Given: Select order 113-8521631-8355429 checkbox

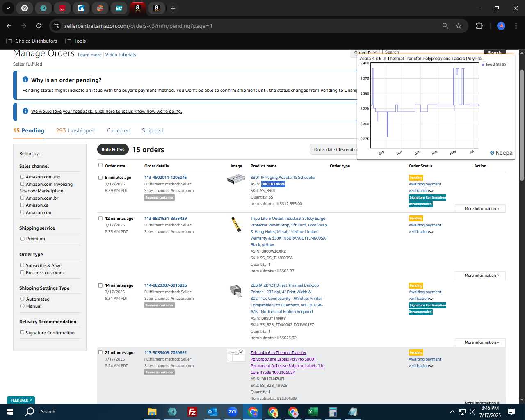Looking at the screenshot, I should click(100, 218).
